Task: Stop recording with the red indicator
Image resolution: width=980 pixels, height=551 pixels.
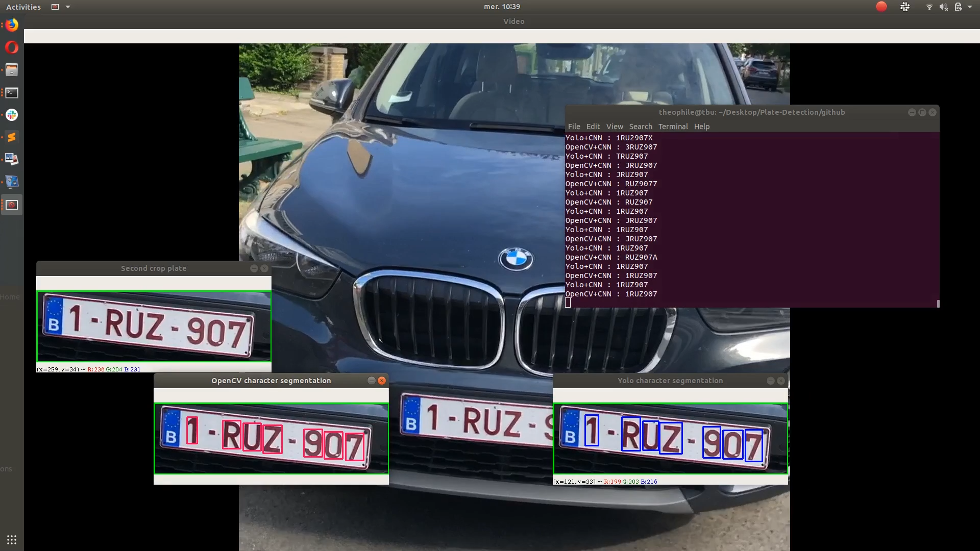Action: pyautogui.click(x=881, y=7)
